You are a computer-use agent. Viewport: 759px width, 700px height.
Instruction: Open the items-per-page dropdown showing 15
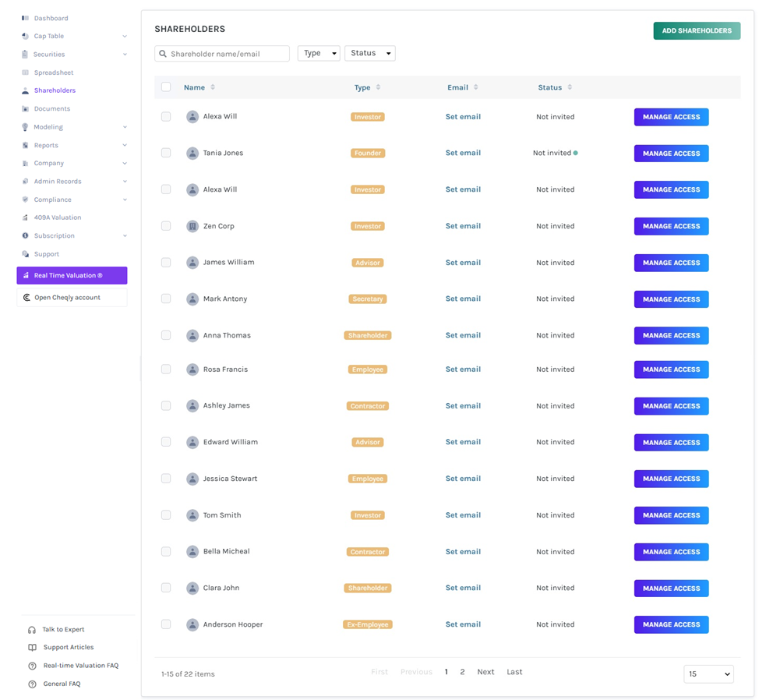point(708,673)
